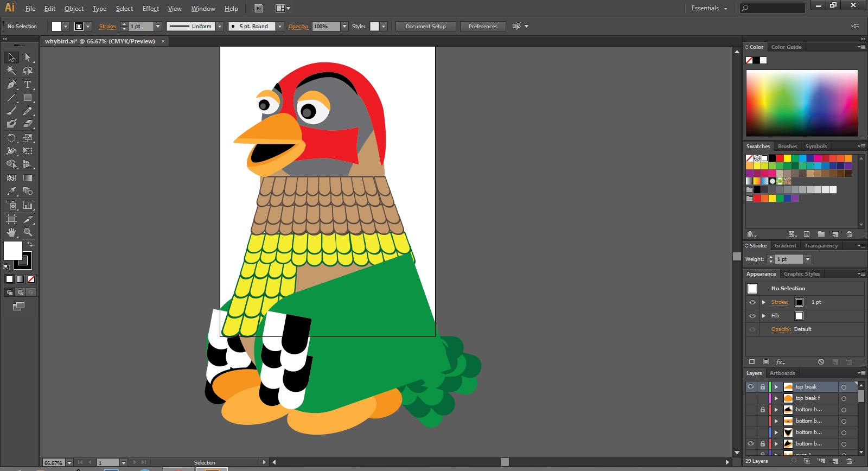Choose the Direct Selection tool

(x=28, y=58)
